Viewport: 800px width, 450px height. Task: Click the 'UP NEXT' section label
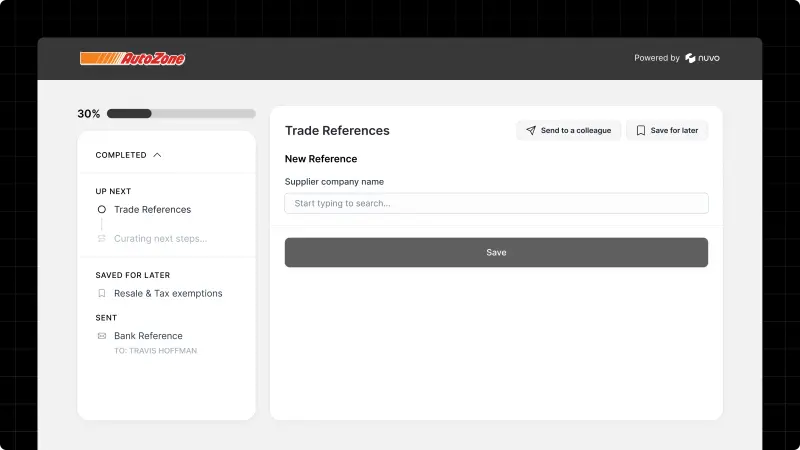(113, 191)
